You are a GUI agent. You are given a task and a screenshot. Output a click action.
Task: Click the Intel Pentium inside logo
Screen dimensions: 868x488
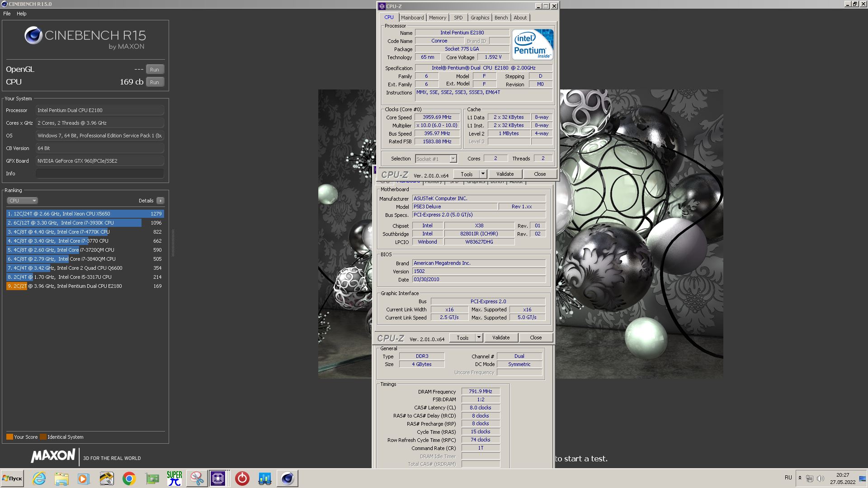(x=533, y=44)
